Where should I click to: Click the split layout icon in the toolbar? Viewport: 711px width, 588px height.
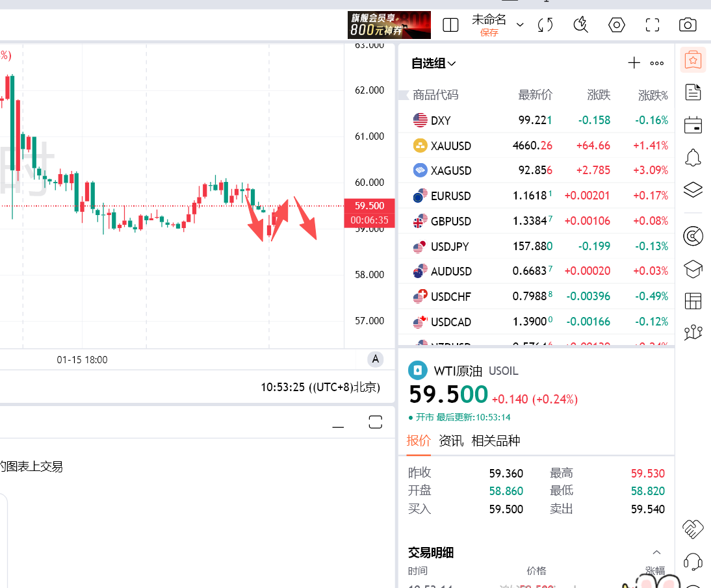(x=450, y=24)
